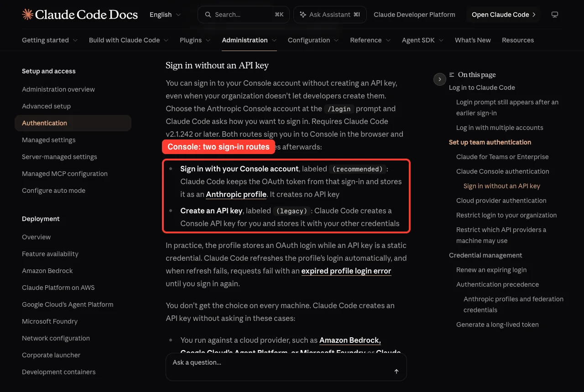The width and height of the screenshot is (584, 392).
Task: Open the expired profile login error link
Action: 346,271
